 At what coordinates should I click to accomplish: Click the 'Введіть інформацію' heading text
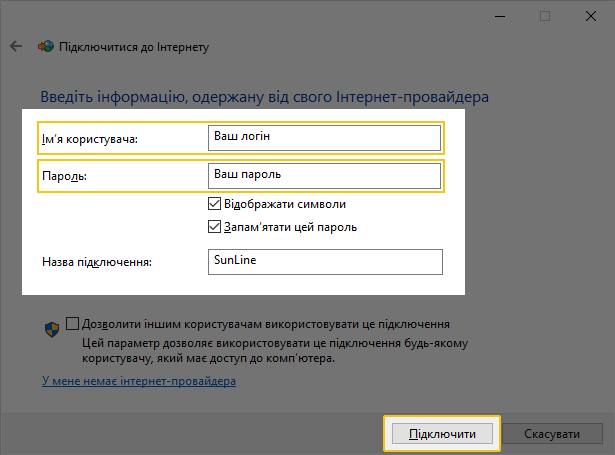[x=265, y=97]
